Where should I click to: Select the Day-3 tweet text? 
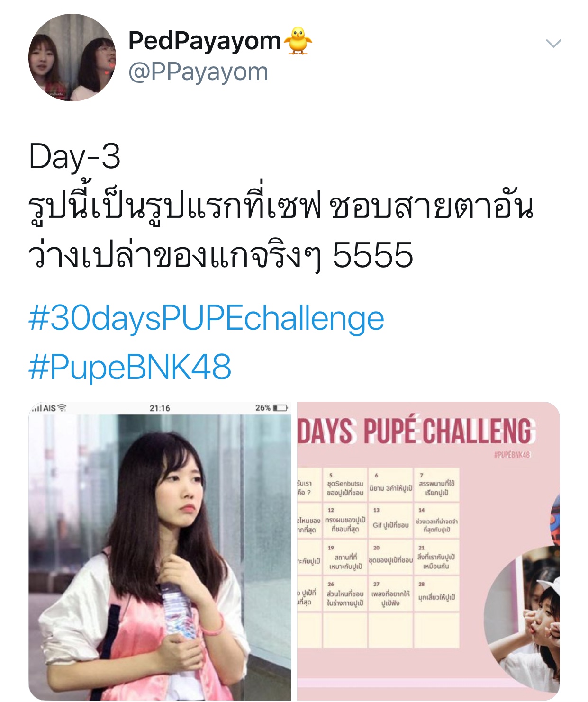[x=281, y=205]
